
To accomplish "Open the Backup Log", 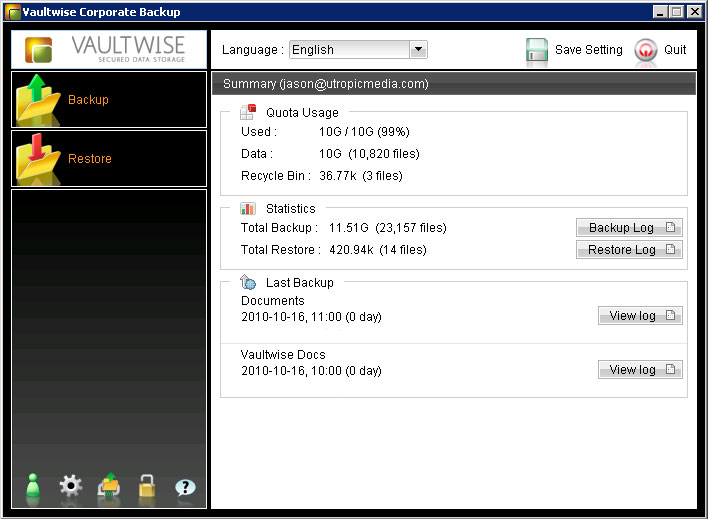I will [x=629, y=228].
